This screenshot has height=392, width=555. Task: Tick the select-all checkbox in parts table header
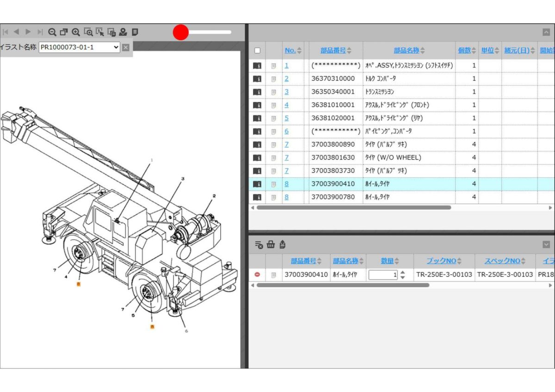point(258,51)
